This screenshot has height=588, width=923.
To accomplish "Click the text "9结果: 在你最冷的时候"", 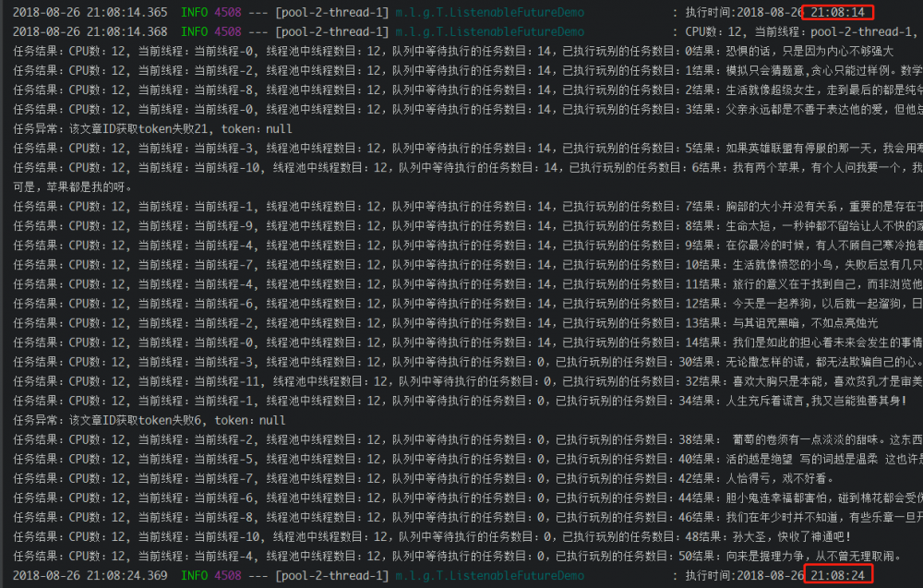I will point(749,246).
